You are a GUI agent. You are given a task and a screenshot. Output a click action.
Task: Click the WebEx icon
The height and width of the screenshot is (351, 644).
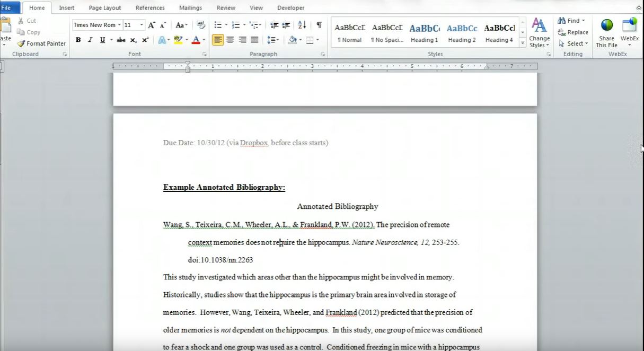pos(630,25)
